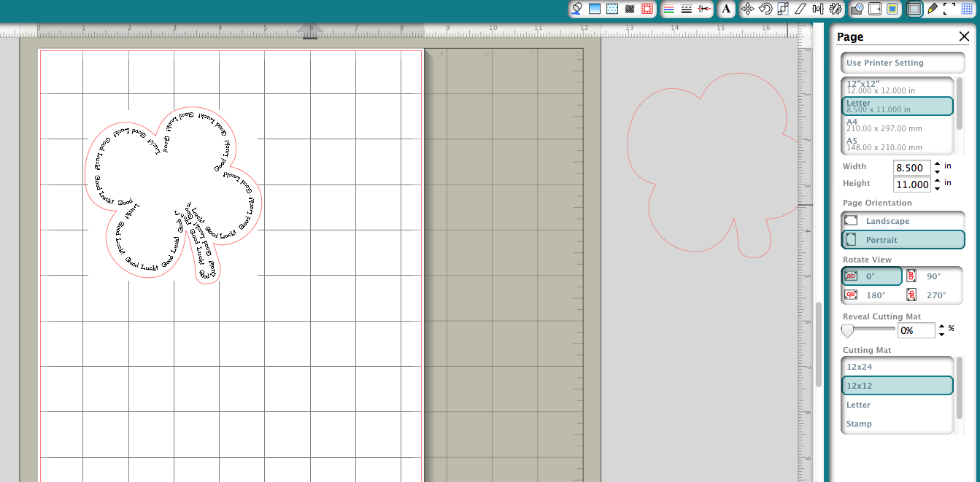This screenshot has width=980, height=482.
Task: Open the Shear tool icon
Action: pyautogui.click(x=800, y=9)
